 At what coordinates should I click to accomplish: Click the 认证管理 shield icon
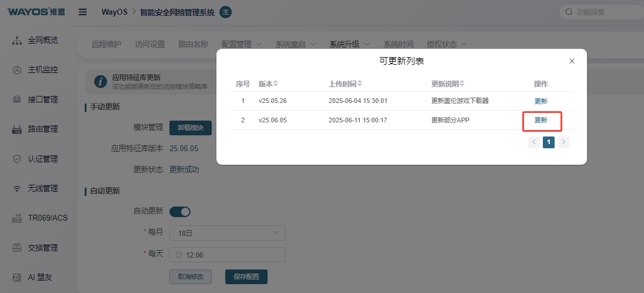[17, 159]
